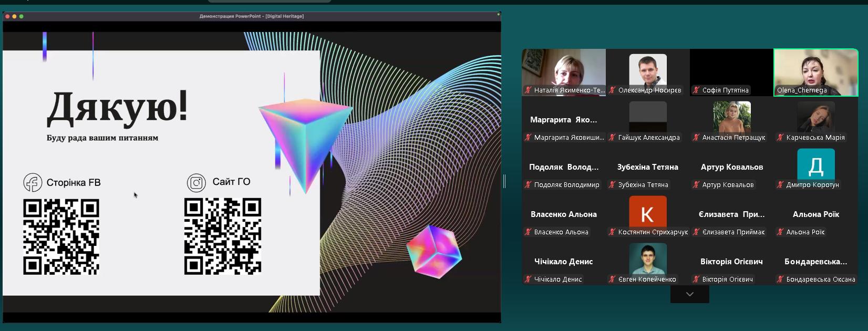Click muted mic icon for Єлизавета Приймак
The height and width of the screenshot is (331, 868).
point(696,232)
